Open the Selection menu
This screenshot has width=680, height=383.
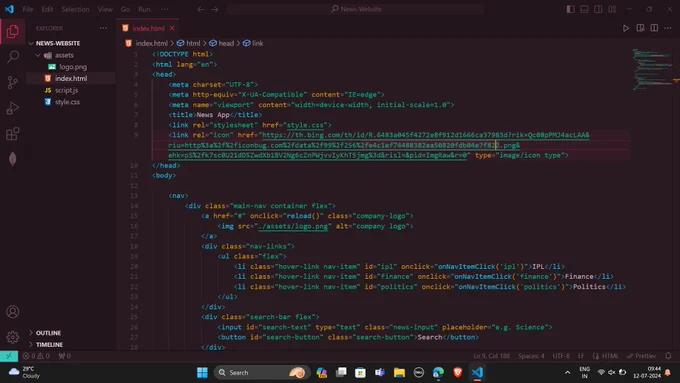click(75, 9)
